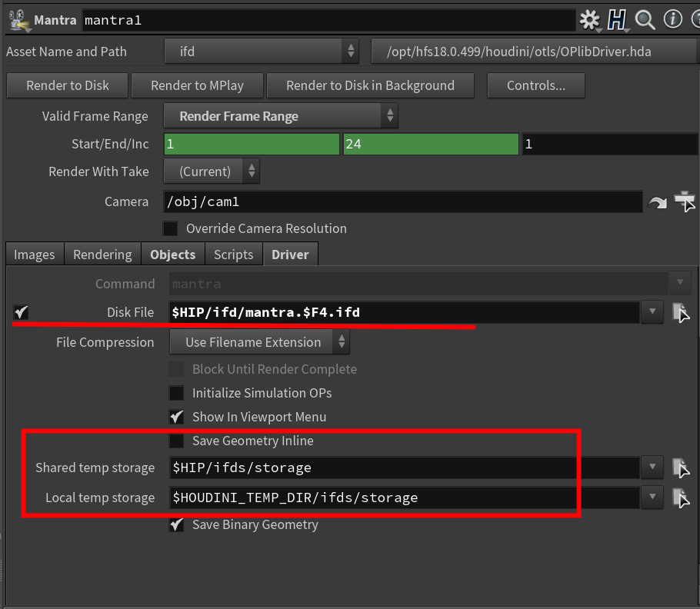Click the Render to Disk button
Image resolution: width=700 pixels, height=609 pixels.
(x=68, y=85)
